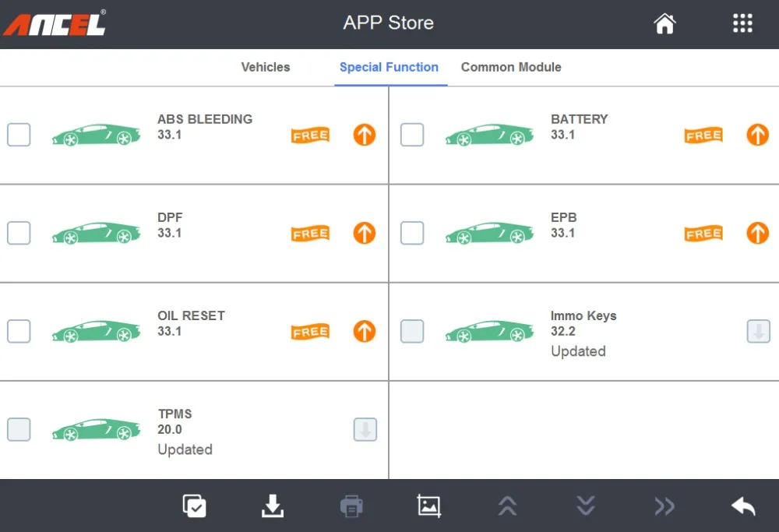Image resolution: width=779 pixels, height=532 pixels.
Task: Click the Immo Keys entry label
Action: tap(583, 315)
